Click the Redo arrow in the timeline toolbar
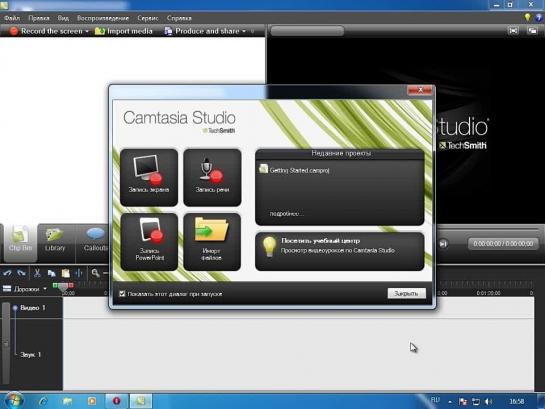This screenshot has height=409, width=545. pyautogui.click(x=22, y=273)
